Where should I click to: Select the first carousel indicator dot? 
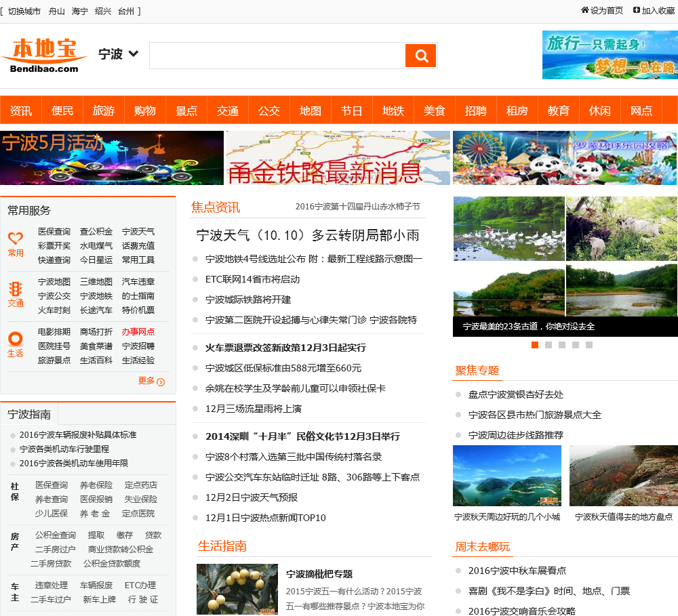point(535,345)
